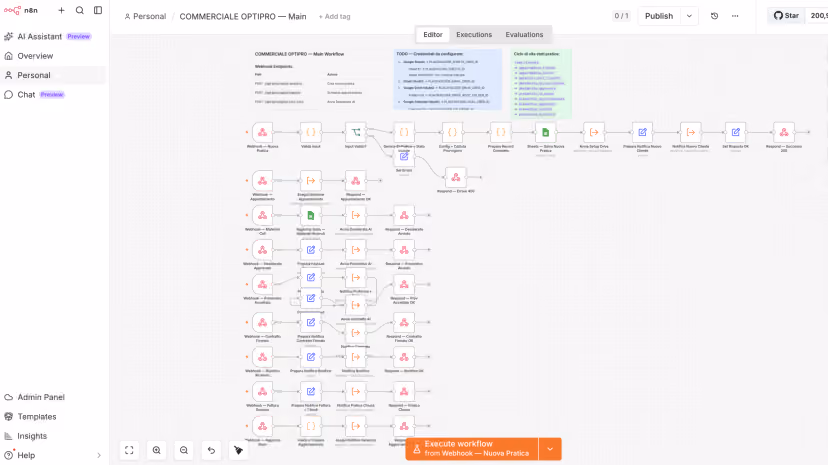The image size is (828, 465).
Task: Select the Webhook — Contratto Firmato node
Action: [x=262, y=322]
